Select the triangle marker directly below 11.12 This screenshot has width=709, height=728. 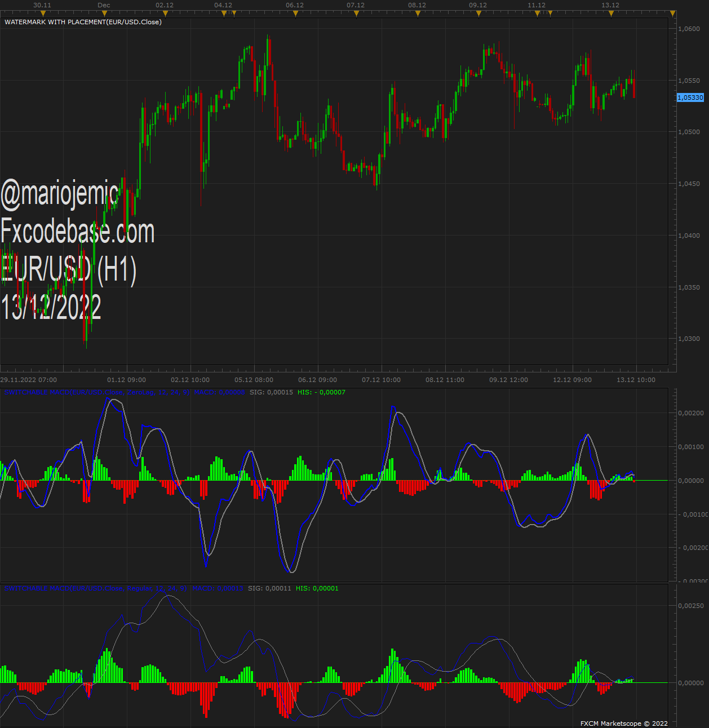[x=537, y=14]
